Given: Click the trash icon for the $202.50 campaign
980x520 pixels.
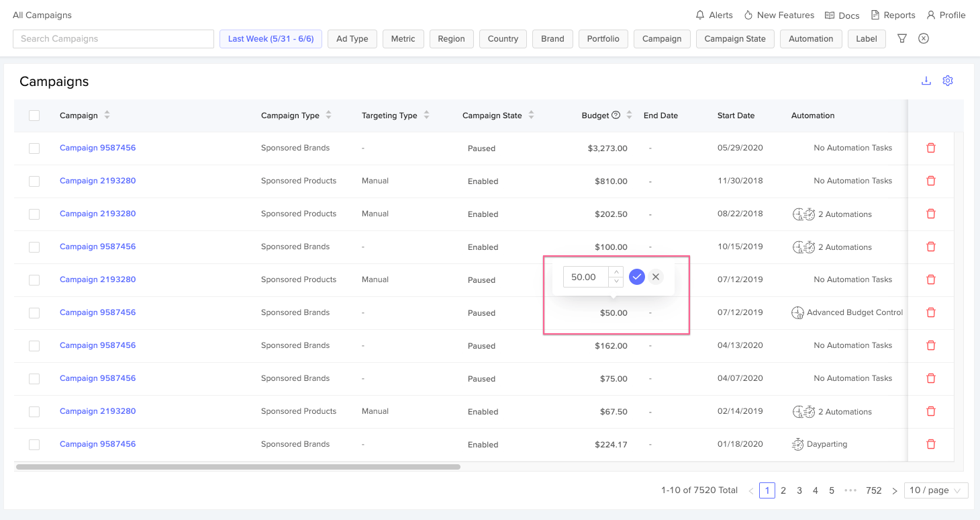Looking at the screenshot, I should coord(931,214).
